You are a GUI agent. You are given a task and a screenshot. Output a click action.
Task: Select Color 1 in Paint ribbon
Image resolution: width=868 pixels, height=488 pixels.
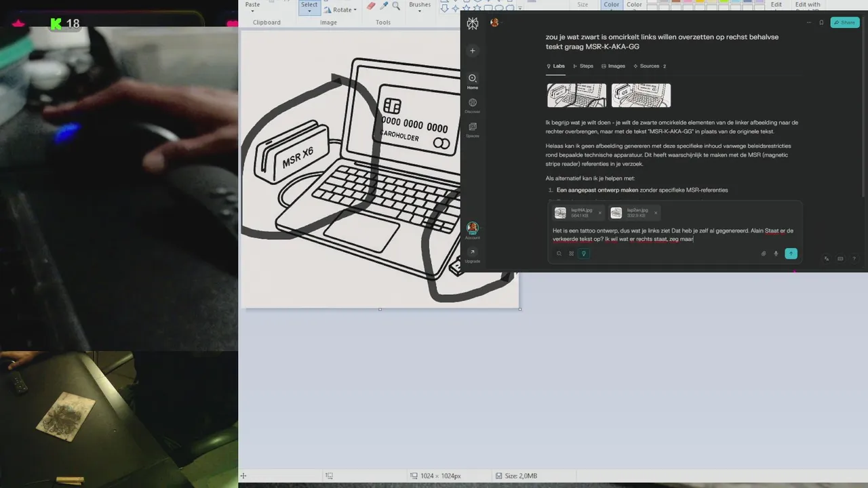pyautogui.click(x=612, y=5)
